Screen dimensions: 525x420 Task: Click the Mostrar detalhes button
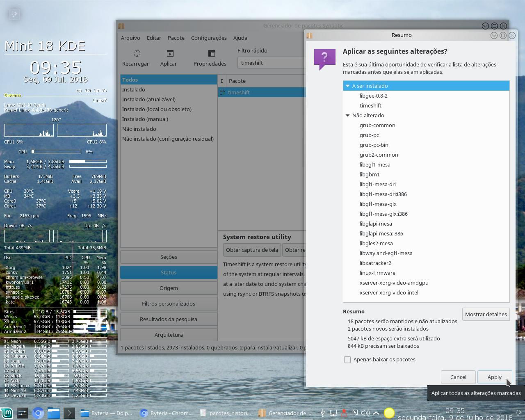coord(486,314)
